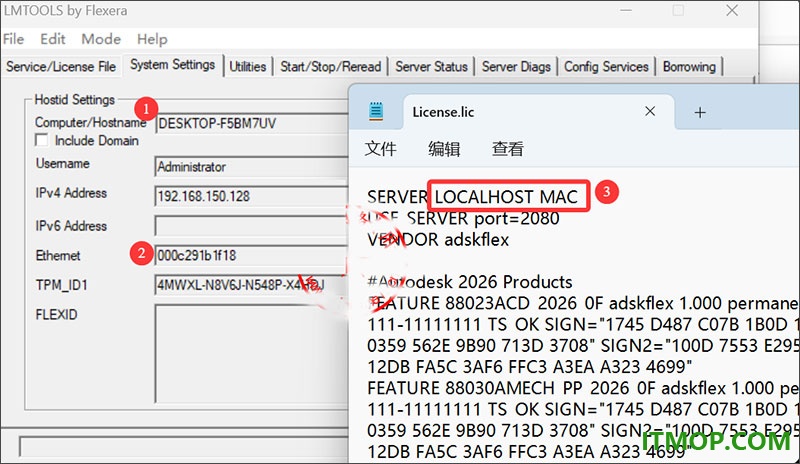Open the Utilities tab
This screenshot has width=800, height=464.
coord(247,66)
